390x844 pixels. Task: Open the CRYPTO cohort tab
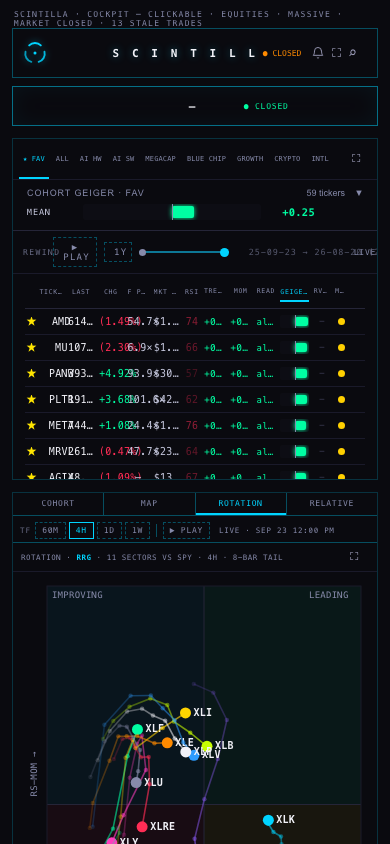[287, 159]
